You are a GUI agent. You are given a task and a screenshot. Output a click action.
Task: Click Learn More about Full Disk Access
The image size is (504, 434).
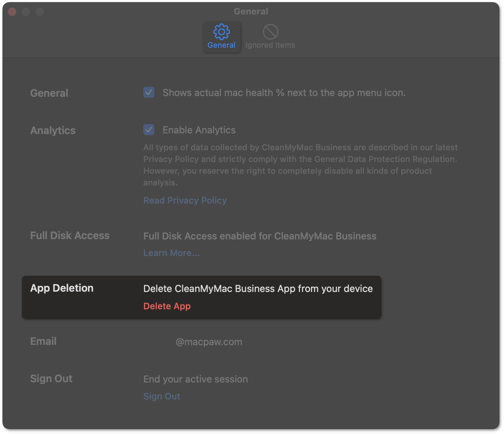click(x=172, y=253)
